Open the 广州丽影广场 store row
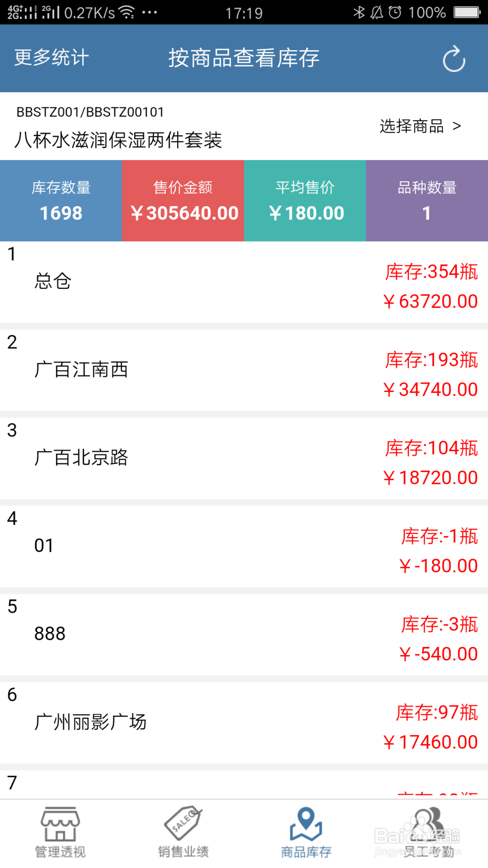488x868 pixels. pyautogui.click(x=244, y=723)
